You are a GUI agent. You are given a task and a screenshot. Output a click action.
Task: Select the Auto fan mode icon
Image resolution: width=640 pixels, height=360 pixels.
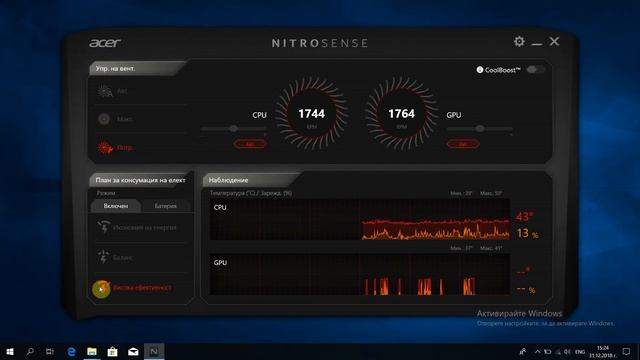coord(105,91)
